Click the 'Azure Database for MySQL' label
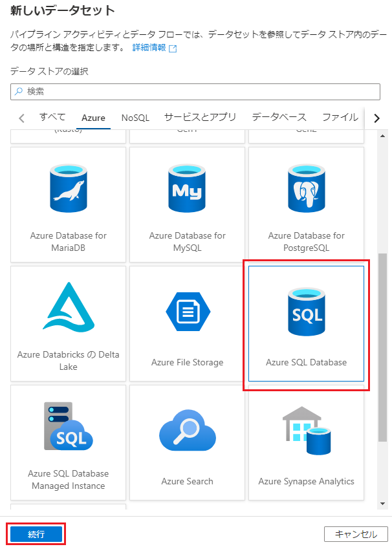Image resolution: width=392 pixels, height=549 pixels. point(188,242)
